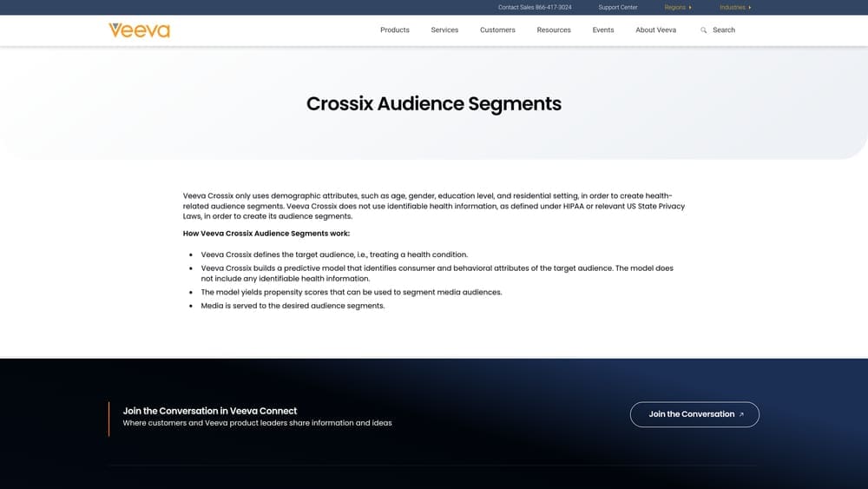
Task: Open the Services menu
Action: [x=444, y=30]
